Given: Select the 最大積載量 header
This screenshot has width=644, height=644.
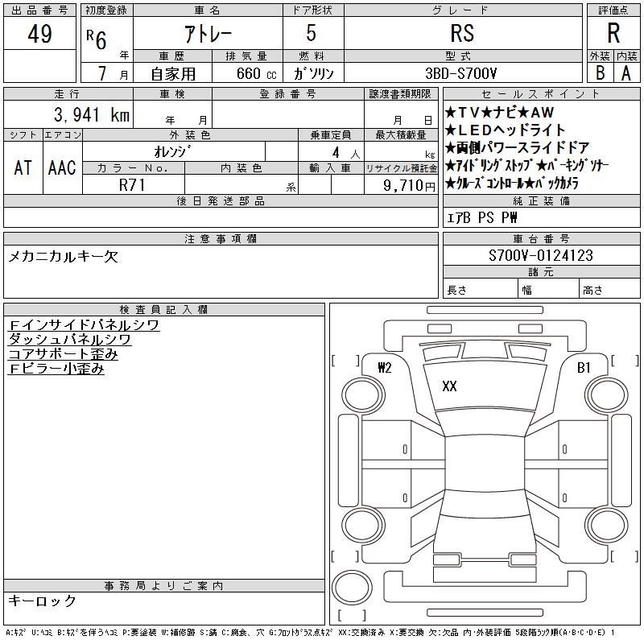Looking at the screenshot, I should (400, 134).
